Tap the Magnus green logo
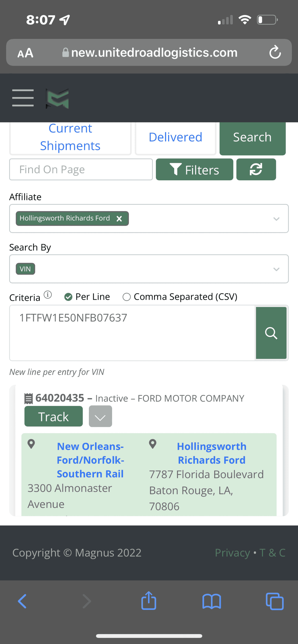The width and height of the screenshot is (298, 644). [x=57, y=98]
